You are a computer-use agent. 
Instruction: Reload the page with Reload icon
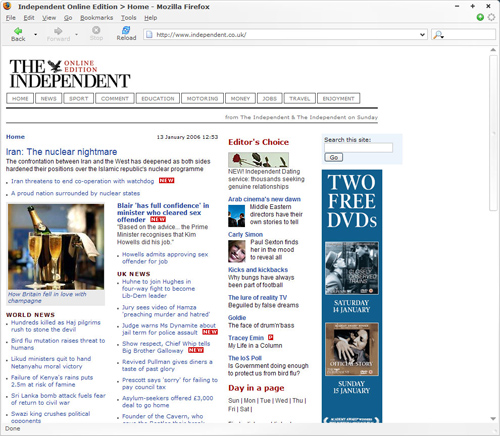[x=126, y=30]
